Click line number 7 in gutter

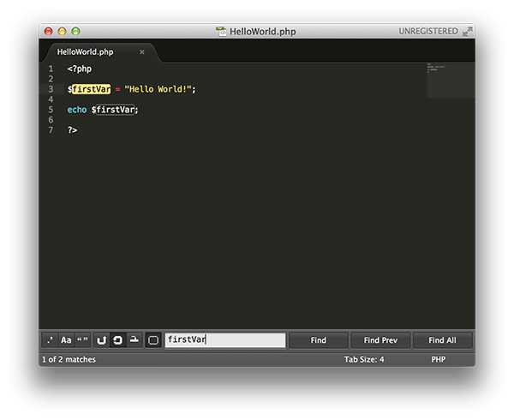(x=51, y=130)
